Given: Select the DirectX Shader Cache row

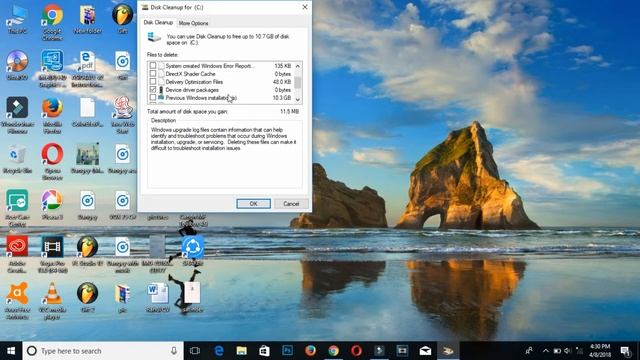Looking at the screenshot, I should coord(220,73).
